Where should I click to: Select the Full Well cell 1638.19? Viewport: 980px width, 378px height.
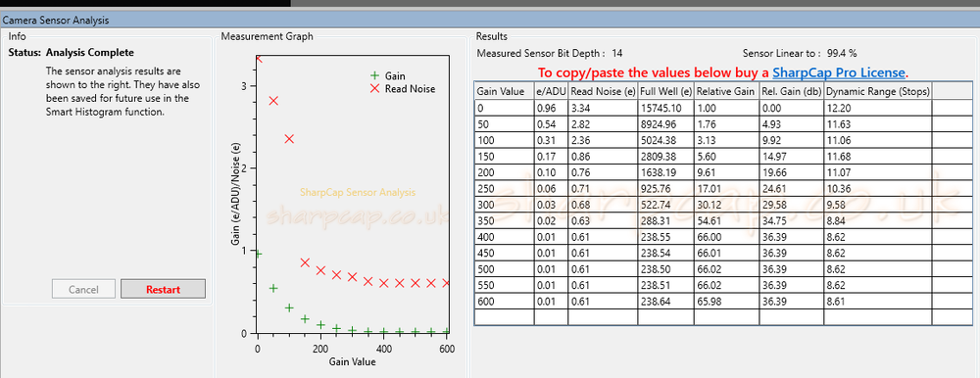coord(666,172)
